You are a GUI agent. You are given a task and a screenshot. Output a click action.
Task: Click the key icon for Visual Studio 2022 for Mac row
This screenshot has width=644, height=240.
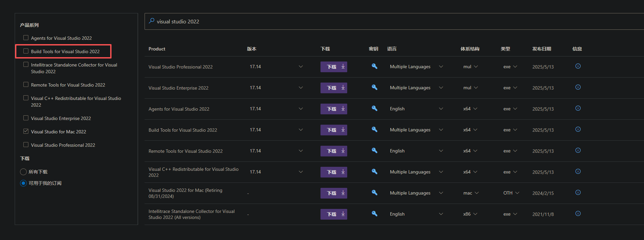coord(375,193)
